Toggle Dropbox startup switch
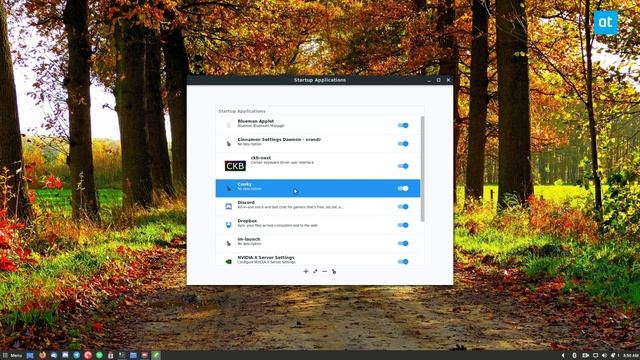640x360 pixels. click(x=403, y=225)
